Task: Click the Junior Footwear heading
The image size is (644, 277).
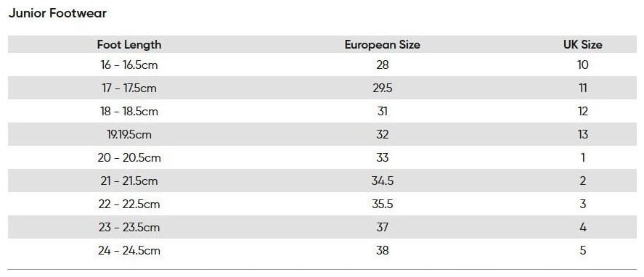Action: point(57,14)
